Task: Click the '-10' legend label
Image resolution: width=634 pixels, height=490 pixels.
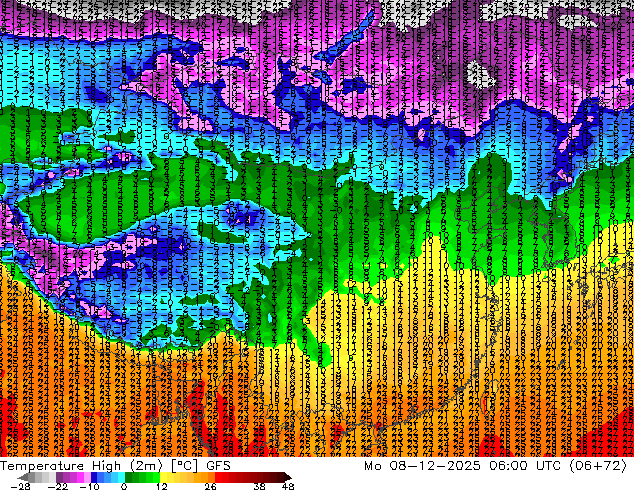Action: click(89, 486)
